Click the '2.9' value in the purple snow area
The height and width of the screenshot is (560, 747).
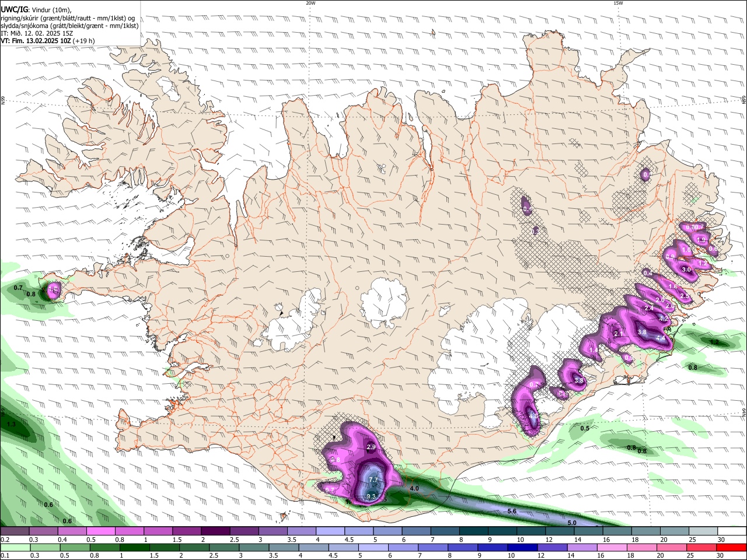pos(371,447)
